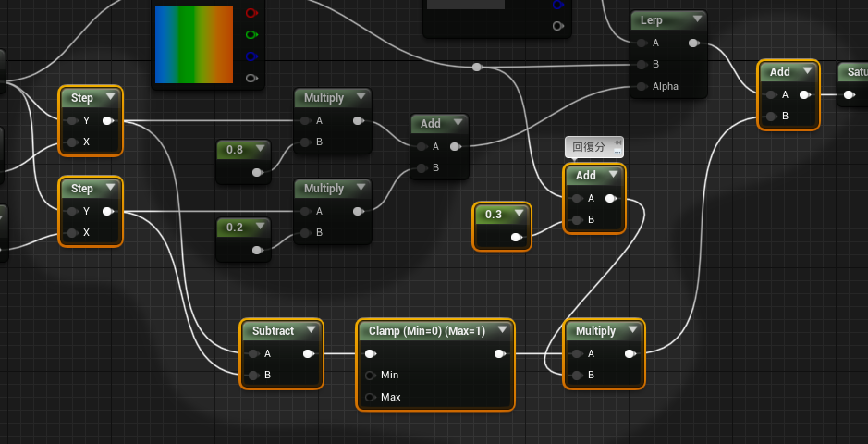Image resolution: width=868 pixels, height=444 pixels.
Task: Click A input pin of Multiply after Clamp
Action: pos(577,353)
